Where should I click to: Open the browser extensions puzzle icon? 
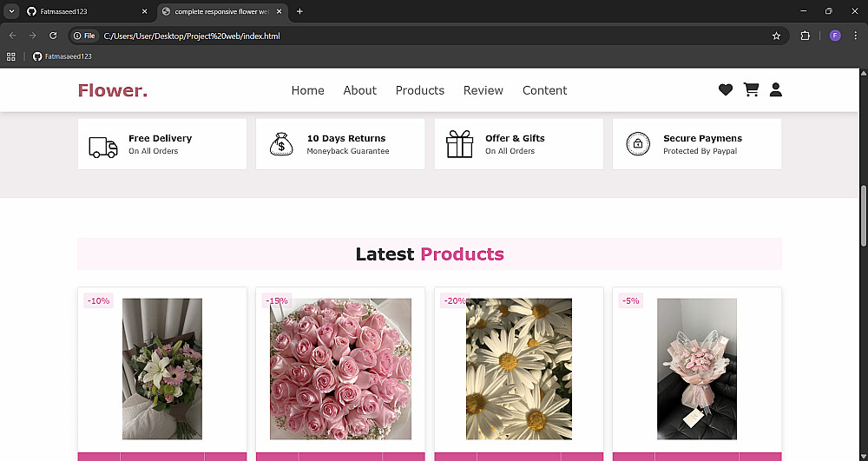click(x=805, y=36)
